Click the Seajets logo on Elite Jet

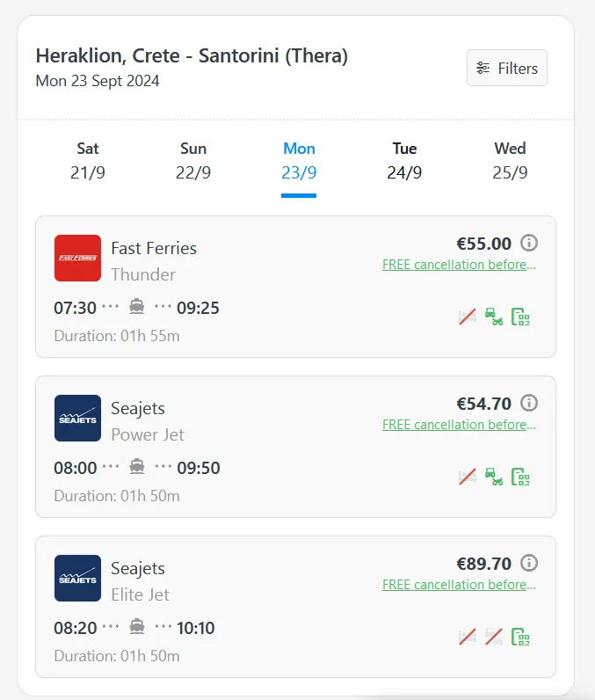pyautogui.click(x=77, y=578)
